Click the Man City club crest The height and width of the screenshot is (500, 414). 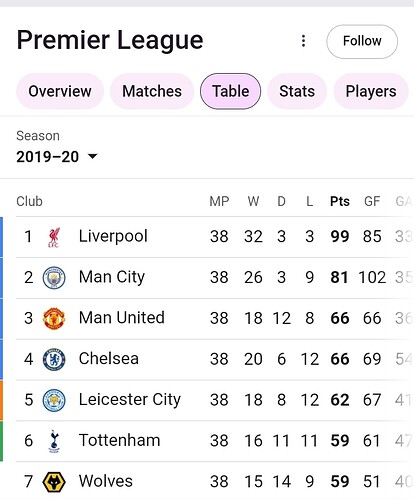(54, 278)
